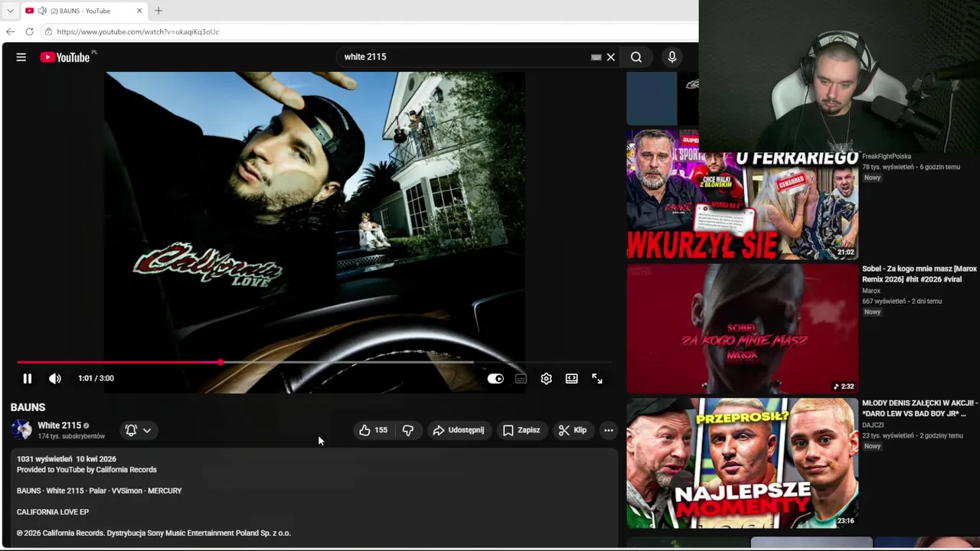Click the 1:01 / 3:00 time display
The image size is (980, 551).
[x=96, y=378]
